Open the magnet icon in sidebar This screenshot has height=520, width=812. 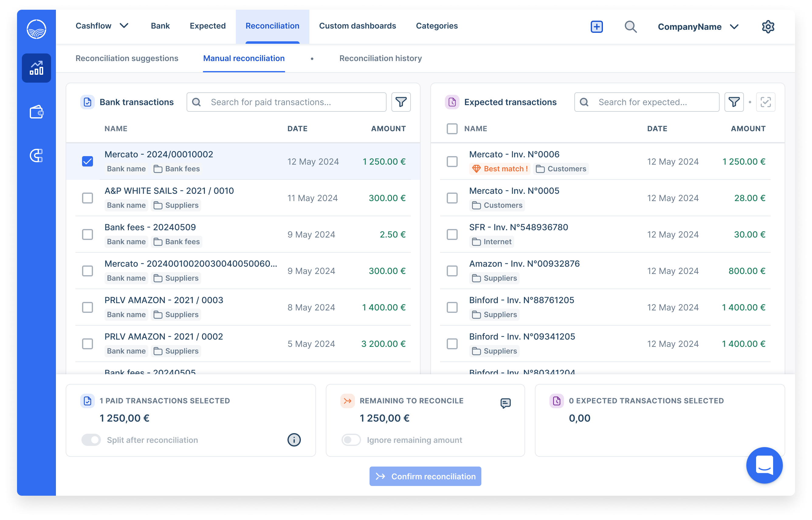pyautogui.click(x=36, y=155)
